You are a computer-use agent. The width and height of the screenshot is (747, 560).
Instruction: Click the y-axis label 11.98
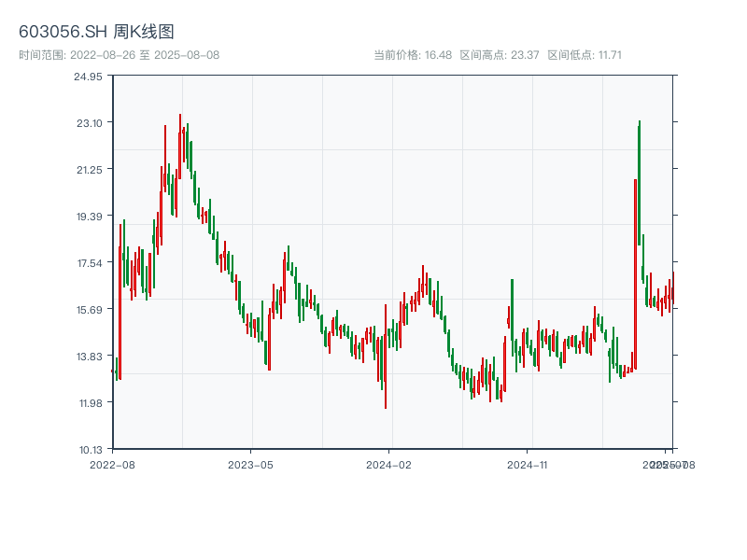pyautogui.click(x=91, y=403)
